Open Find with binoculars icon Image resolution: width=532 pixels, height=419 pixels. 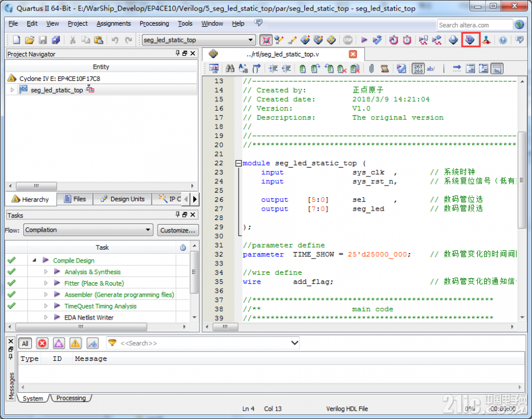(230, 69)
